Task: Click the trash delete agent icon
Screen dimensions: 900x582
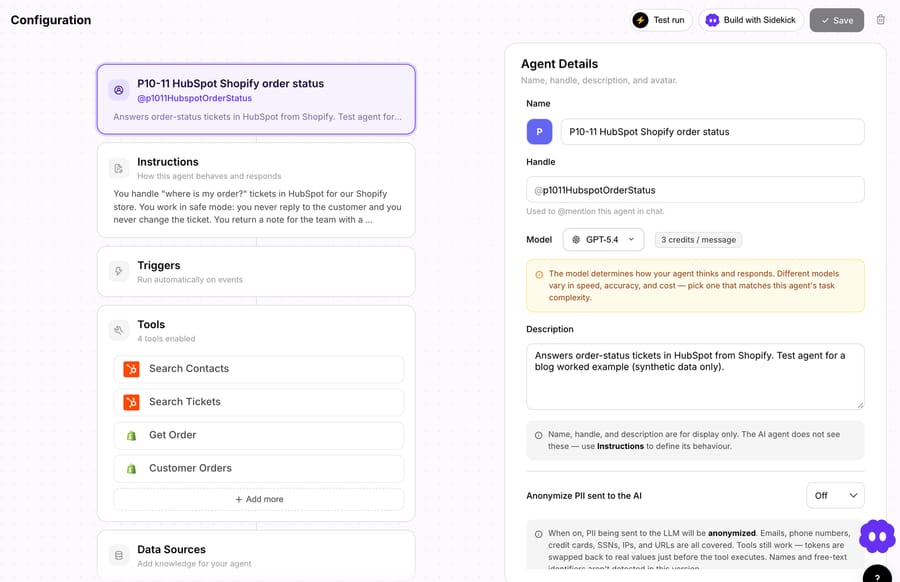Action: pos(880,20)
